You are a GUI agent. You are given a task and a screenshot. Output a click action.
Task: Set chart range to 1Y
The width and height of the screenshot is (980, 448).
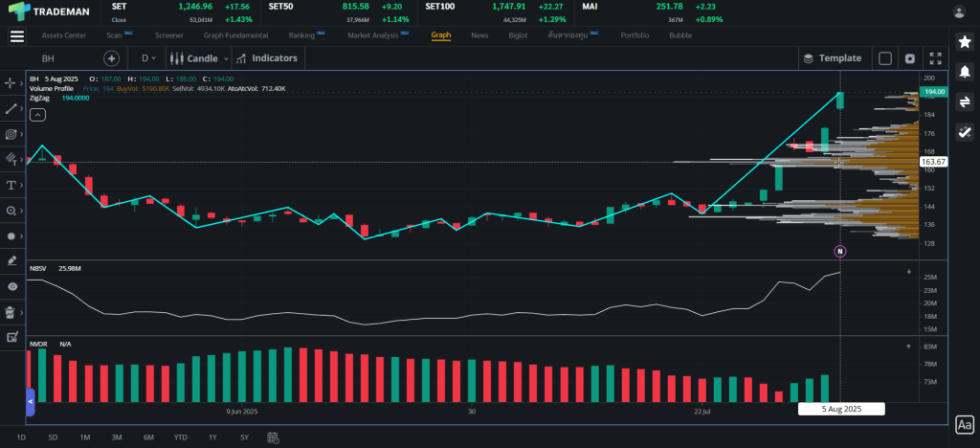pos(212,437)
